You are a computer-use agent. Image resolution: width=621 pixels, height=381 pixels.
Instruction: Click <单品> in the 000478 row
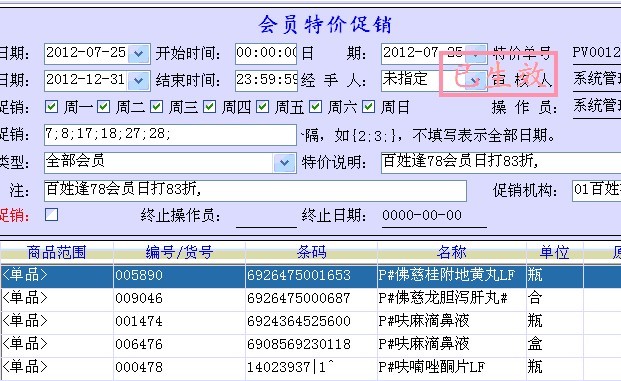[25, 367]
